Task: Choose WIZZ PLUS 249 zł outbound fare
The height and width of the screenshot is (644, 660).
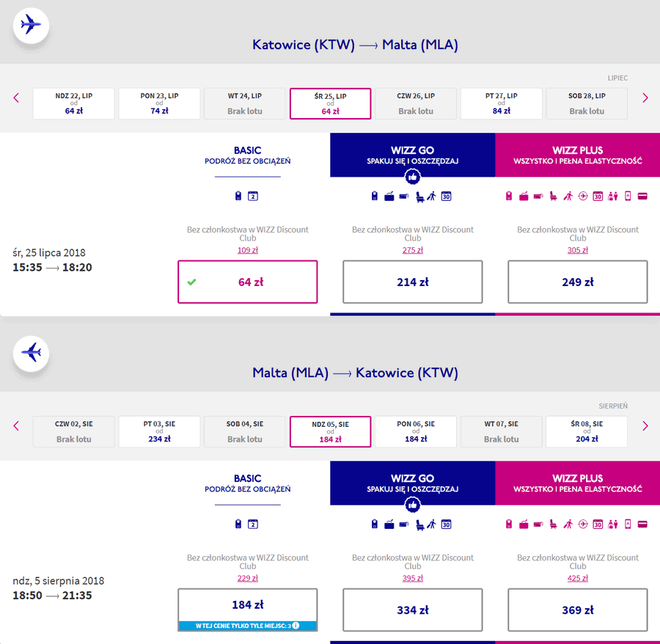Action: click(x=578, y=282)
